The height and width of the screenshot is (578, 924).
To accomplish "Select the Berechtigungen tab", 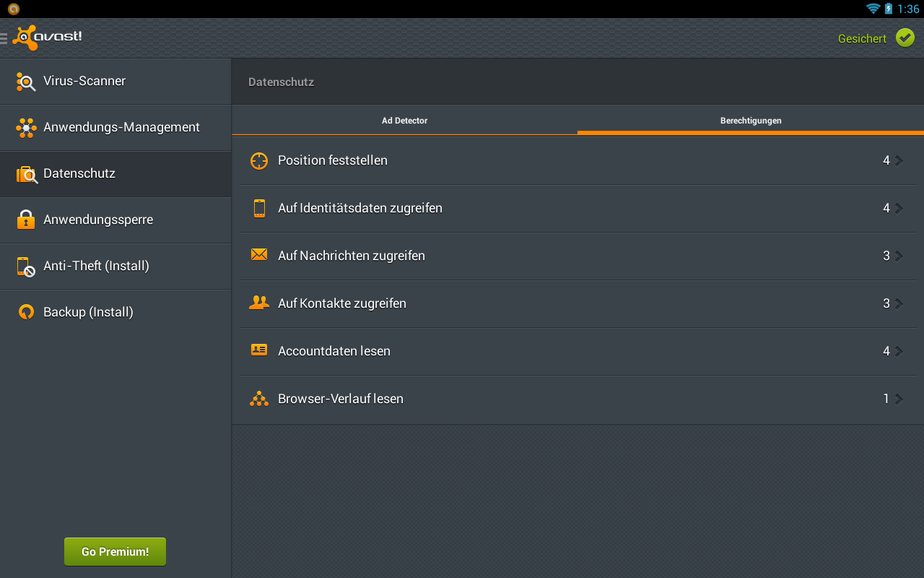I will coord(751,121).
